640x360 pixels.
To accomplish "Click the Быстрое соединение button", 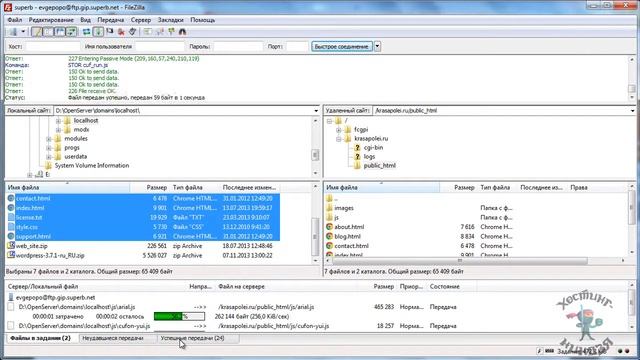I will click(x=342, y=47).
